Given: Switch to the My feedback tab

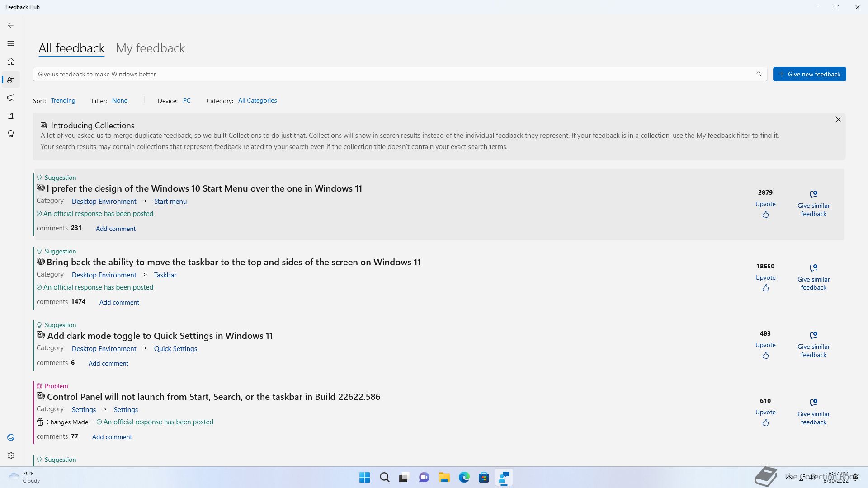Looking at the screenshot, I should tap(151, 48).
